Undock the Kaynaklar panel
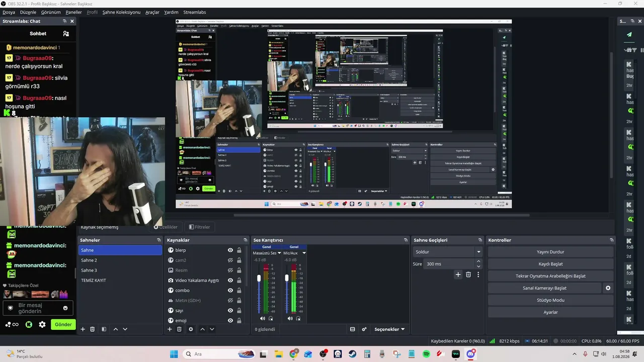This screenshot has height=362, width=644. [246, 240]
